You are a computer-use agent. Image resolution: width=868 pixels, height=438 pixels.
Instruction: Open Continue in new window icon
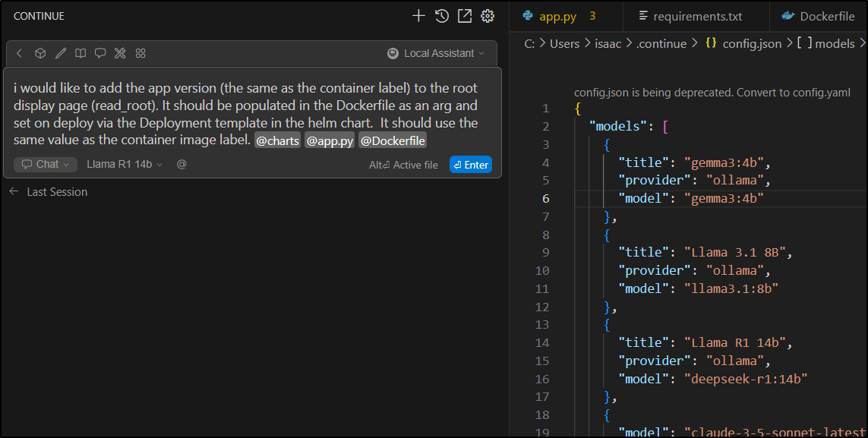pos(464,16)
